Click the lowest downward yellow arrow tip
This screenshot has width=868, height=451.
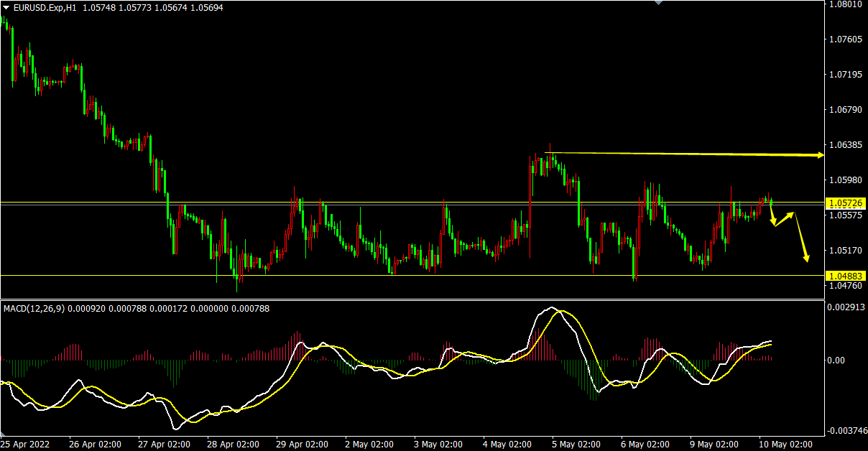click(807, 259)
